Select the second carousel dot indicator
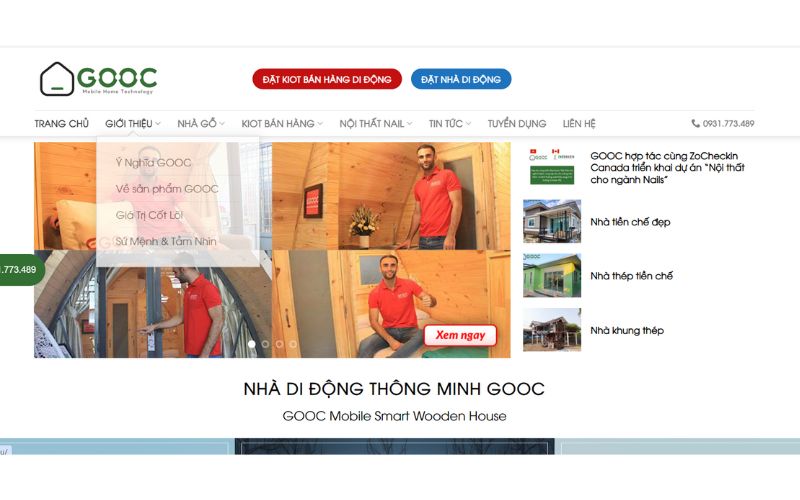Image resolution: width=800 pixels, height=500 pixels. (265, 344)
